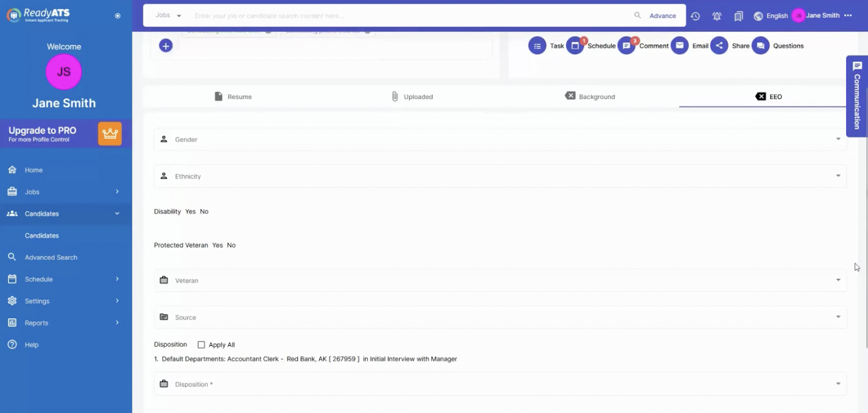Click the Home house icon

click(12, 170)
